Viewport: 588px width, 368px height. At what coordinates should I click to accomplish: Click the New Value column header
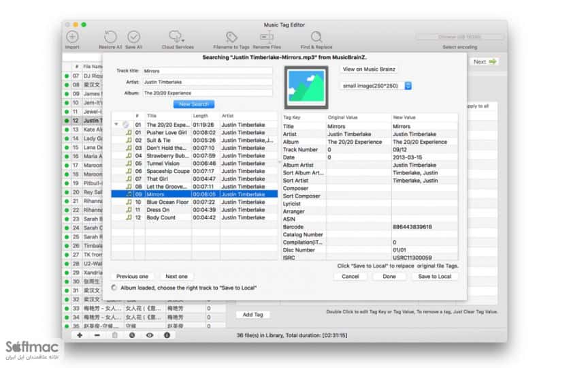(425, 117)
